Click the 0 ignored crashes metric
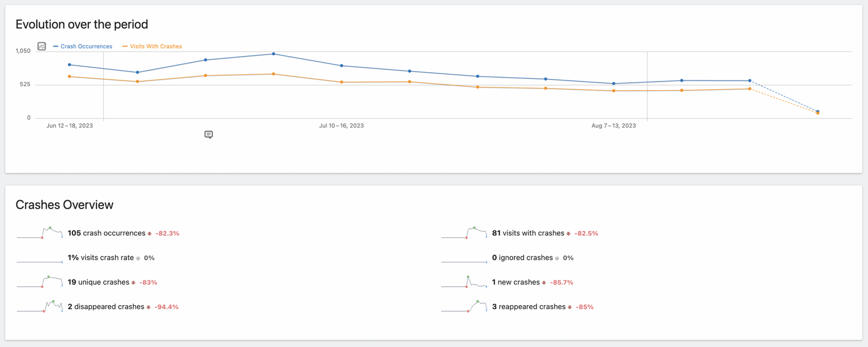This screenshot has height=347, width=868. click(522, 258)
